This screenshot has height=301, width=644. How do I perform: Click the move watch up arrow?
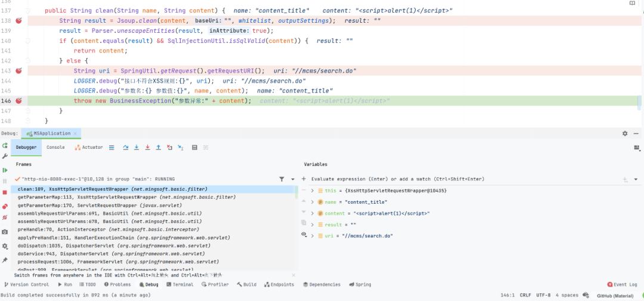coord(304,201)
